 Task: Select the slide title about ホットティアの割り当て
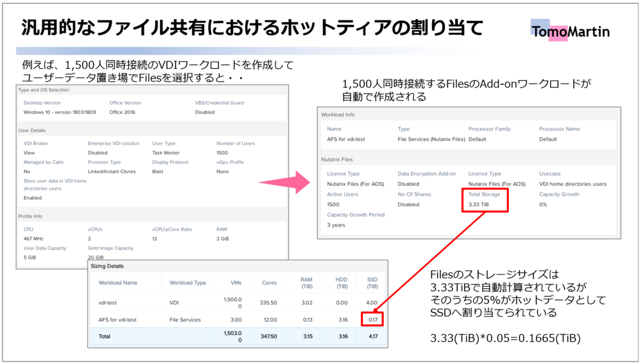[252, 28]
